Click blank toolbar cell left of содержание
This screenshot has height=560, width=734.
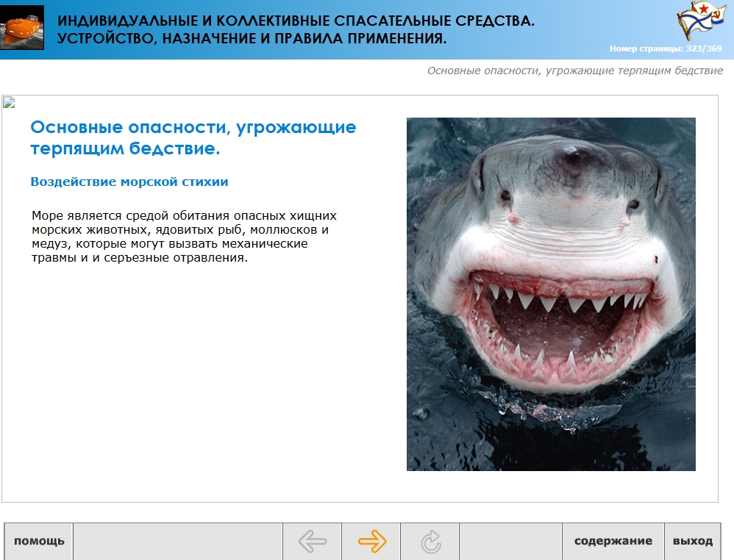(x=510, y=542)
